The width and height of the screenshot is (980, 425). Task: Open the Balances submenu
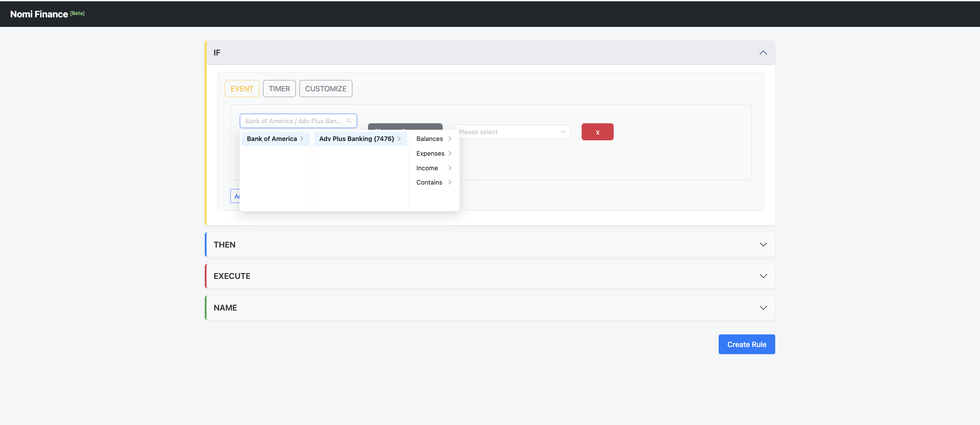[x=434, y=139]
